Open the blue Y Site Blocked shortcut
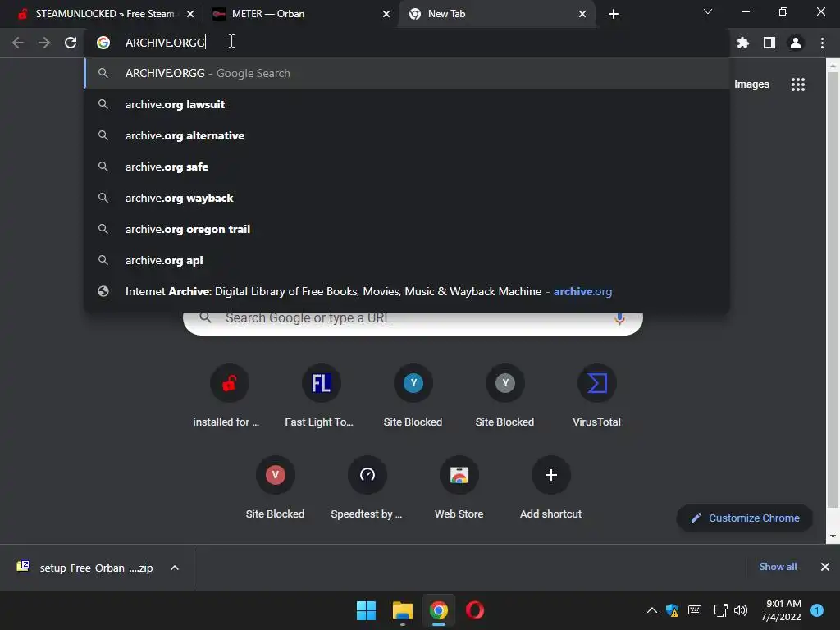840x630 pixels. 413,396
